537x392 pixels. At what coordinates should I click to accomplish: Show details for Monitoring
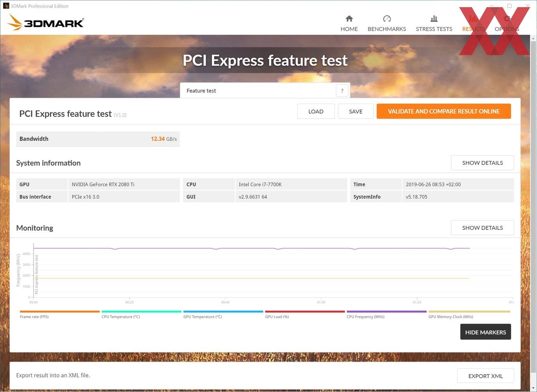point(483,228)
